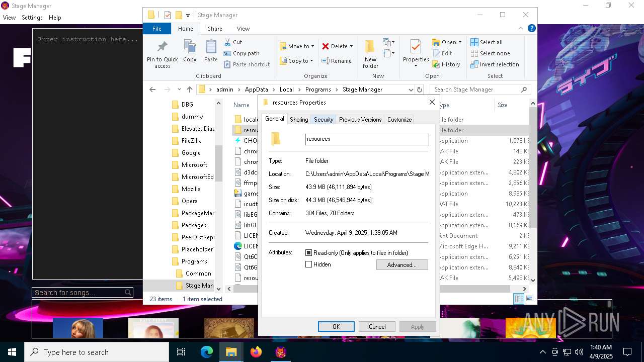Viewport: 644px width, 362px height.
Task: Refresh the Stage Manager folder view
Action: tap(419, 89)
